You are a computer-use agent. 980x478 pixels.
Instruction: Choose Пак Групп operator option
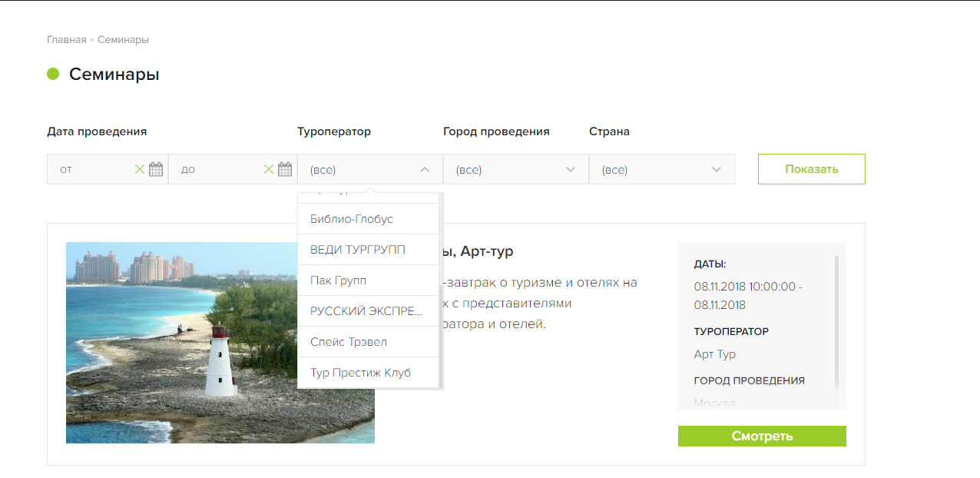click(x=368, y=280)
